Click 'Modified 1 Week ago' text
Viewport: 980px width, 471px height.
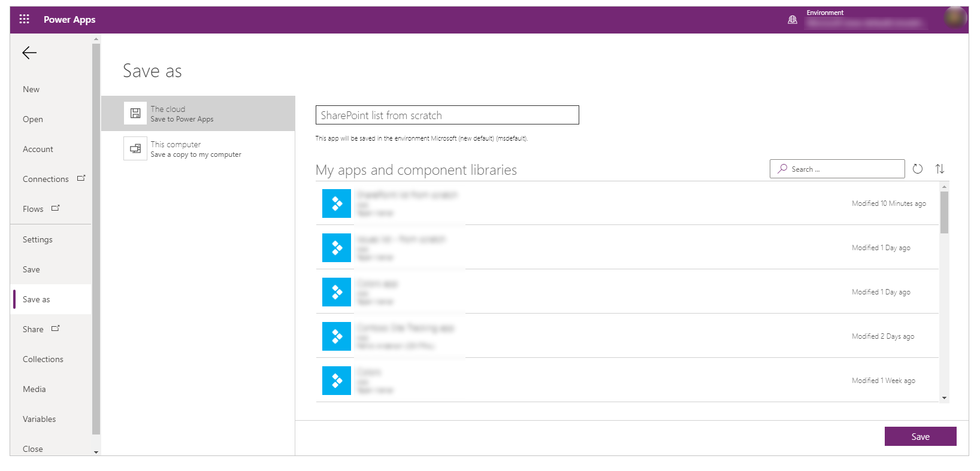[884, 381]
